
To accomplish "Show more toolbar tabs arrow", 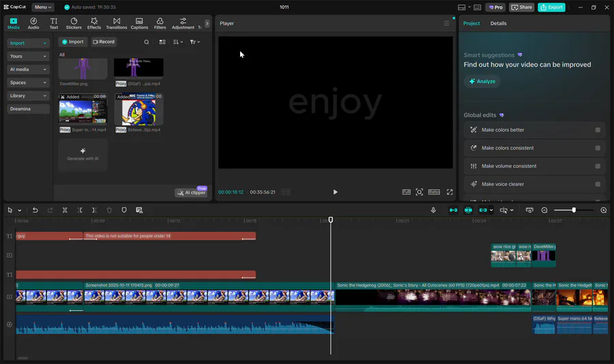I will (x=207, y=23).
